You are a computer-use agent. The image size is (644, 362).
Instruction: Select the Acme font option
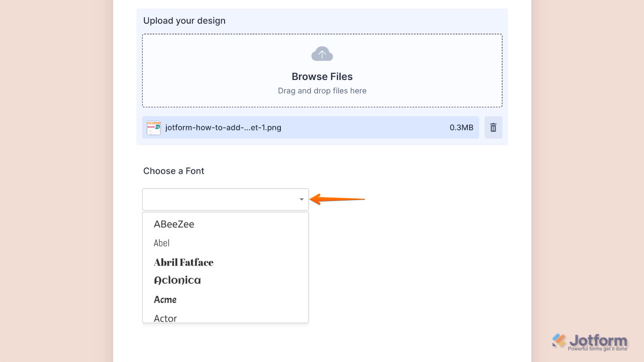(x=165, y=299)
